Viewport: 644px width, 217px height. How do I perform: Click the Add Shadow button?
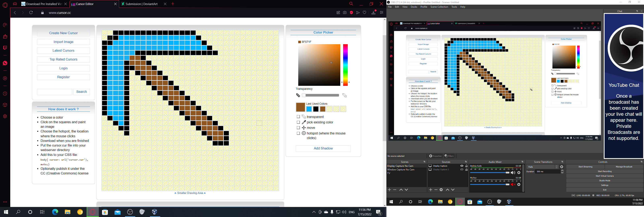tap(323, 148)
